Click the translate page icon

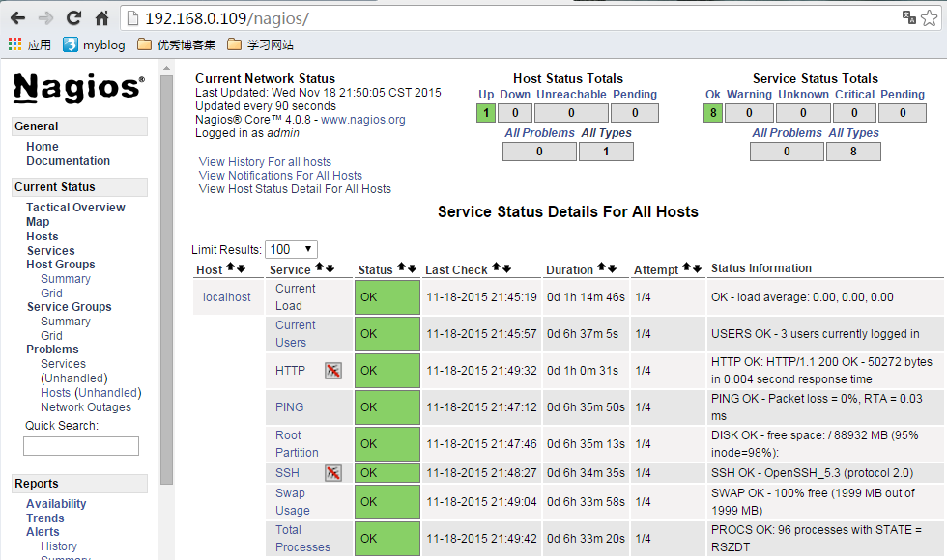[909, 17]
